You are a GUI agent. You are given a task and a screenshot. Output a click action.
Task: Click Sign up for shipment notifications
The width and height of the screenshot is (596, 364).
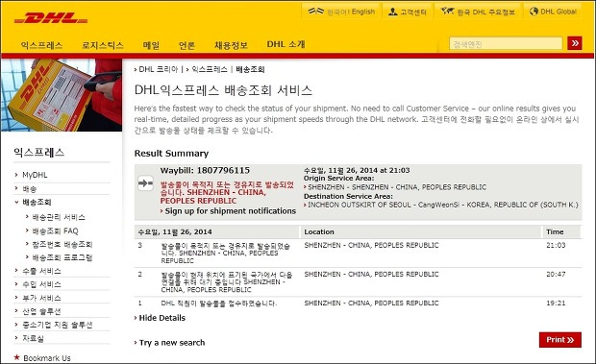click(x=231, y=211)
